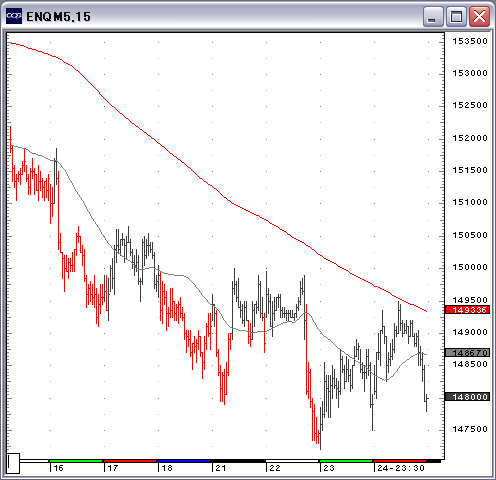
Task: Click the 149000 price scale value
Action: [x=470, y=332]
